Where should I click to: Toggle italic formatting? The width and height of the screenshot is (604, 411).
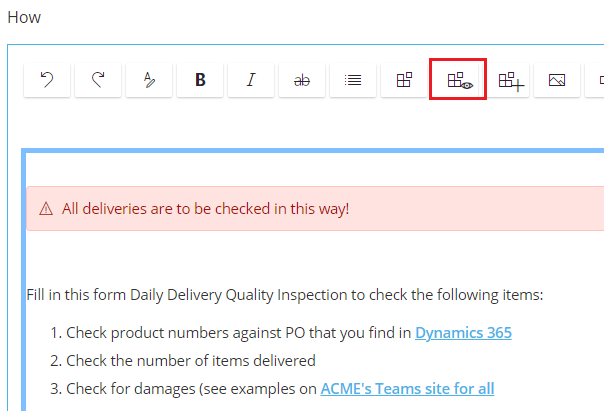[x=251, y=80]
